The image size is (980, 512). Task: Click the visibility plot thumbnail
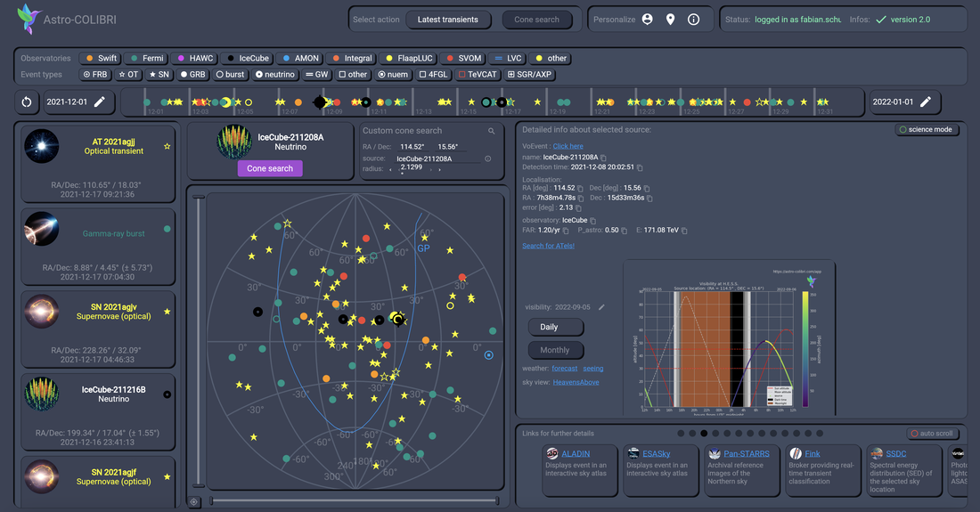point(729,337)
